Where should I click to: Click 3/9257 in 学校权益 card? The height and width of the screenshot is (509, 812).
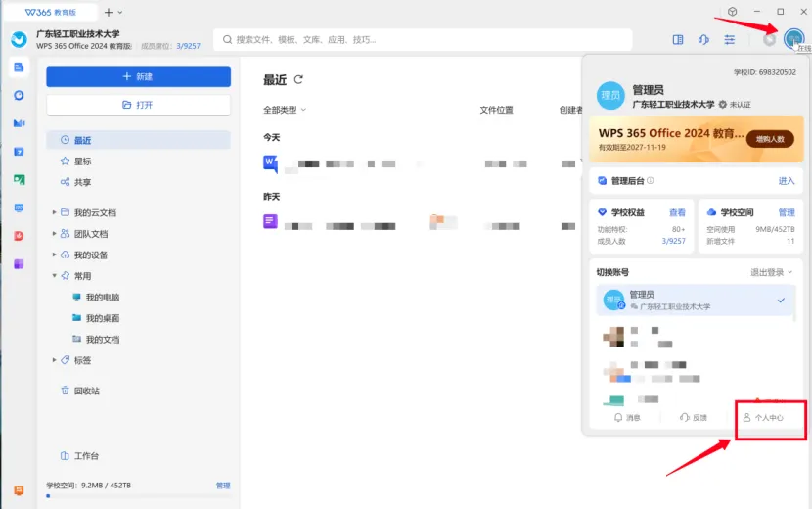click(x=673, y=241)
